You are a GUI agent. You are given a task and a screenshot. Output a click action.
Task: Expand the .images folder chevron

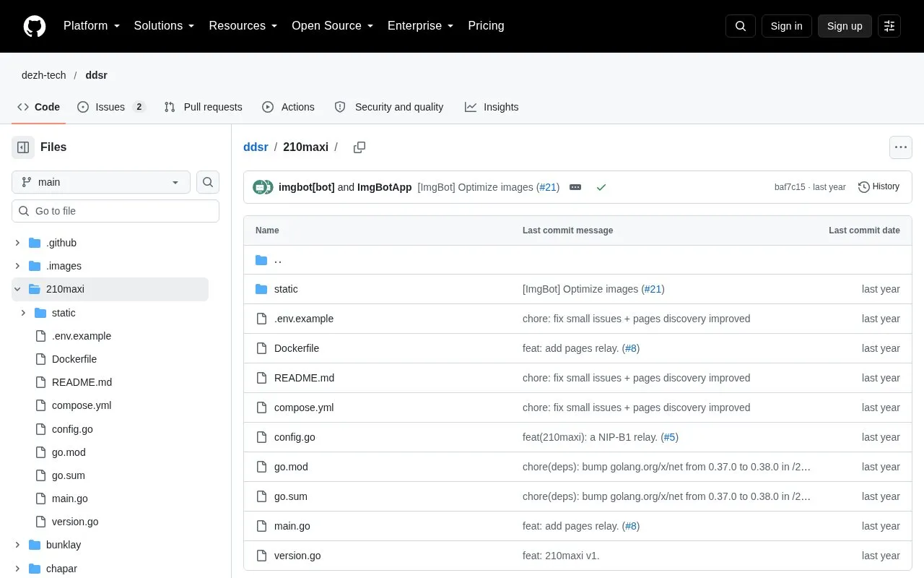point(17,266)
